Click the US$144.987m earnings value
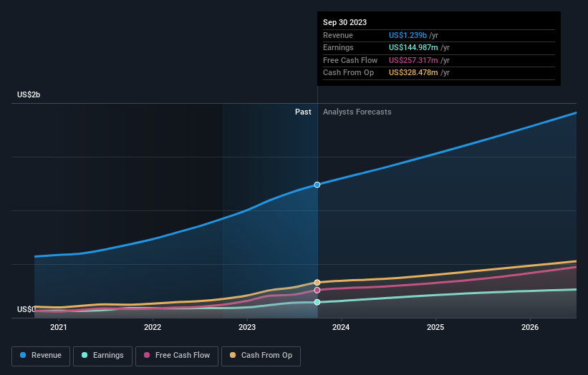The width and height of the screenshot is (588, 375). click(x=413, y=47)
